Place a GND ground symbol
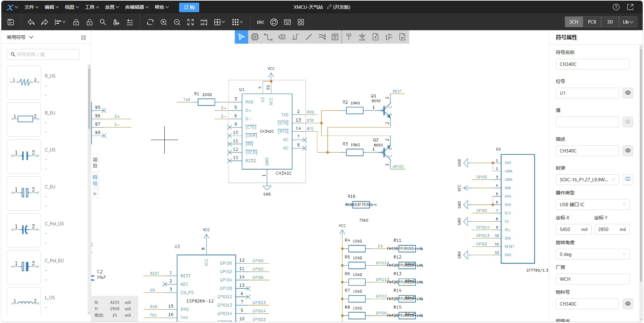Image resolution: width=644 pixels, height=323 pixels. pos(362,37)
